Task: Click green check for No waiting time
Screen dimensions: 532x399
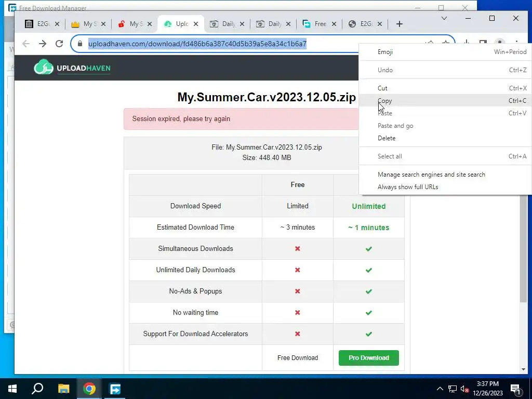Action: click(x=369, y=312)
